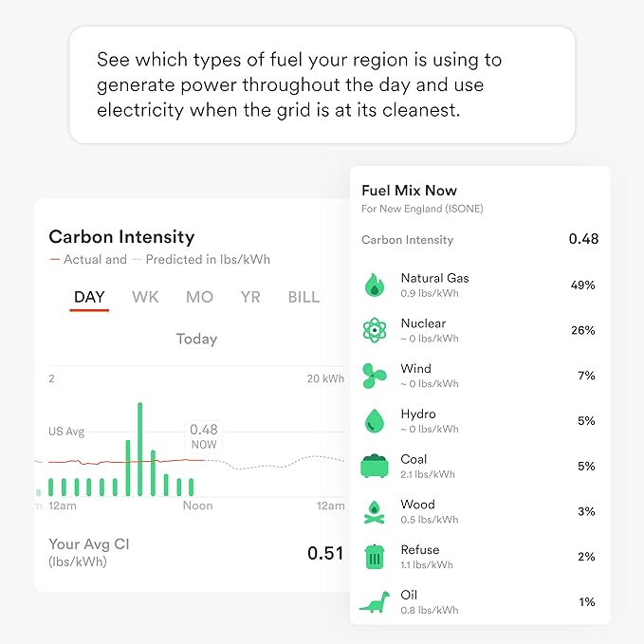Click the Hydro water drop icon
Viewport: 644px width, 644px height.
point(374,421)
